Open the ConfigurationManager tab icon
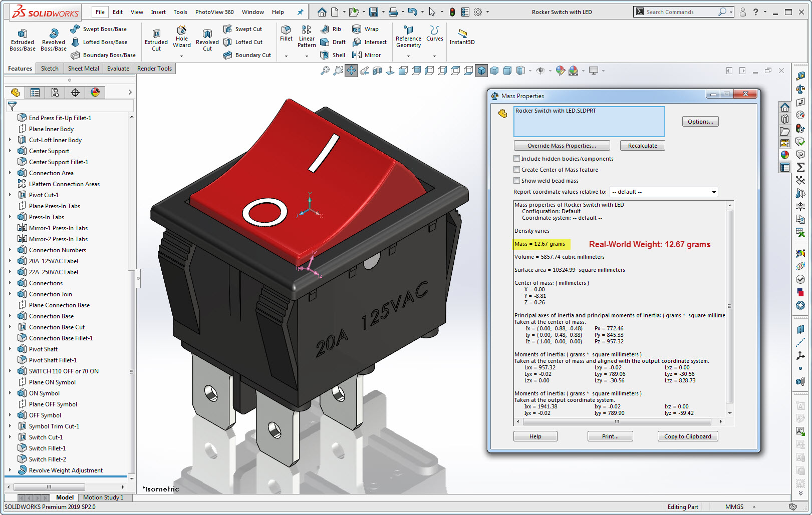 pyautogui.click(x=55, y=93)
